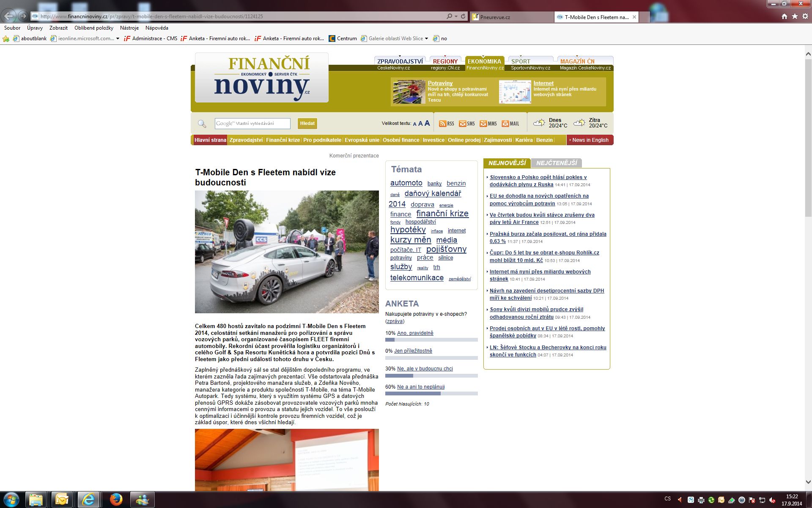Viewport: 812px width, 508px height.
Task: Click the site search magnifier icon
Action: (202, 124)
